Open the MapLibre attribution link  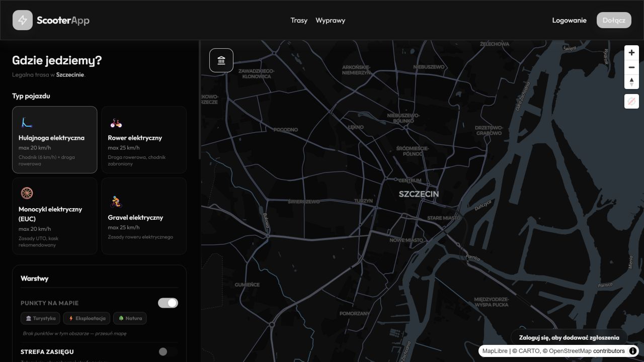(495, 351)
